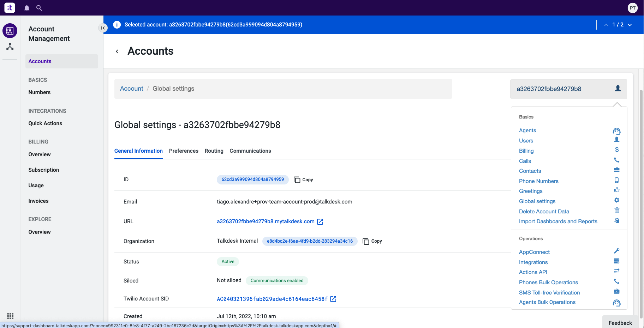Click the Greetings thumbs-up icon
The image size is (644, 328).
pos(617,190)
